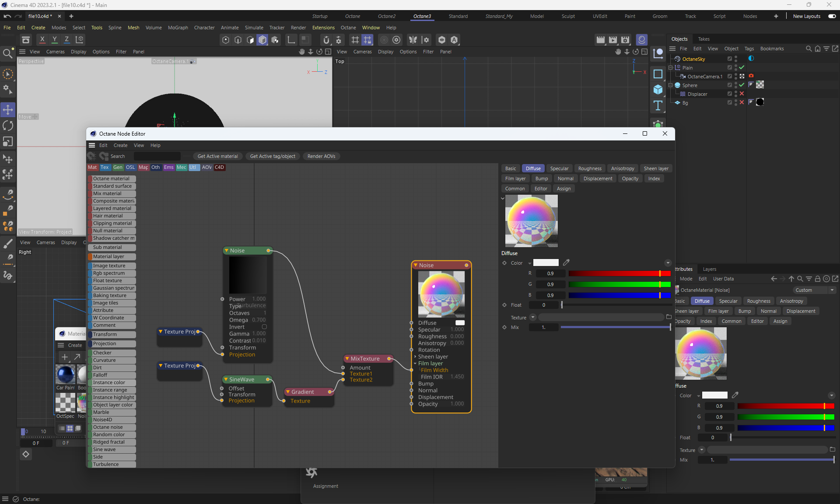Toggle the New Layouts switch

[832, 16]
